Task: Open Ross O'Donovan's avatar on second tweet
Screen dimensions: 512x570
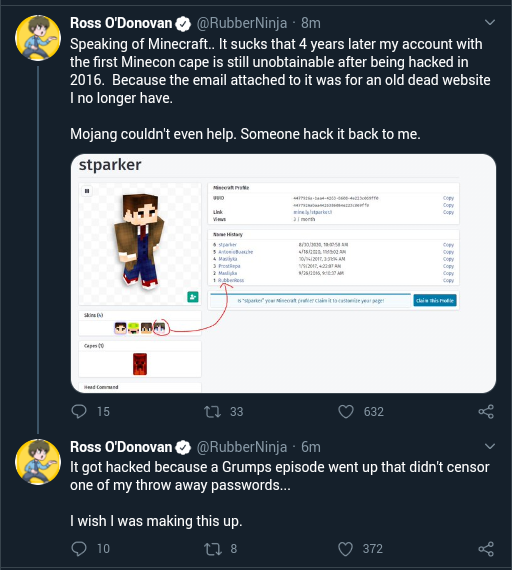Action: click(38, 462)
